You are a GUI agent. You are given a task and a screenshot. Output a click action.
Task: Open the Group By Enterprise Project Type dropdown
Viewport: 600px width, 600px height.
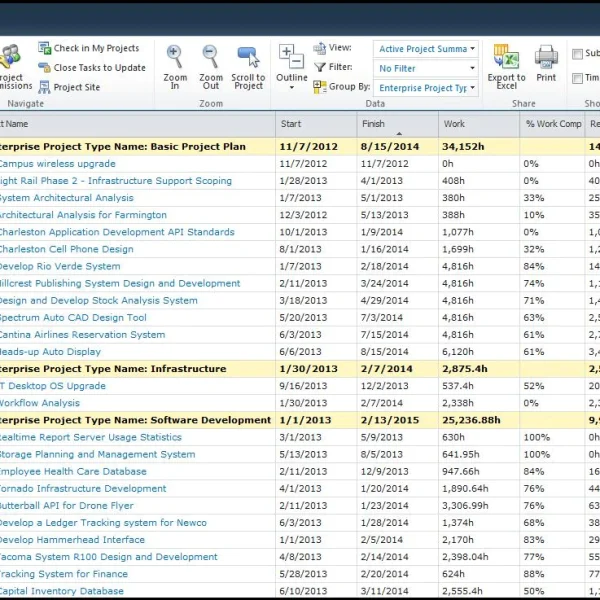coord(426,88)
